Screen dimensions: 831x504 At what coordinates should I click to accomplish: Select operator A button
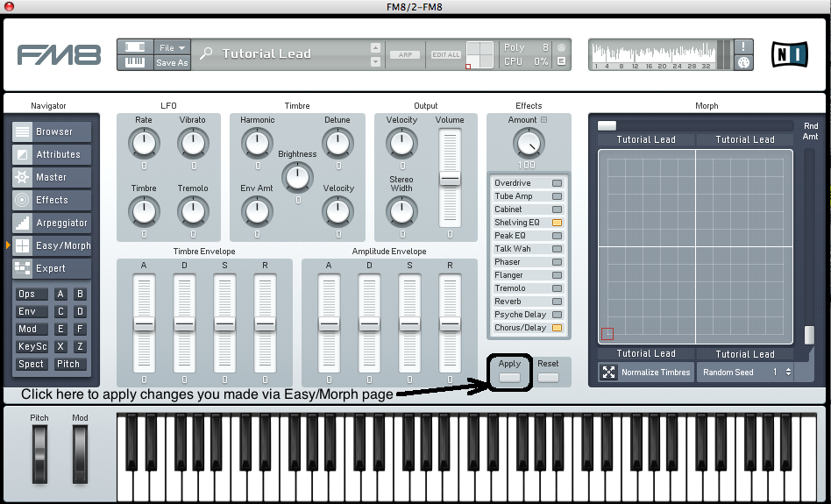coord(60,295)
